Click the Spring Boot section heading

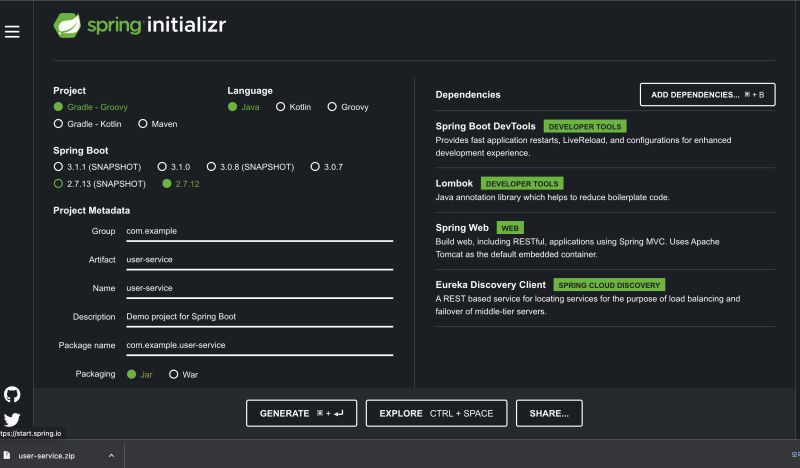[x=81, y=151]
